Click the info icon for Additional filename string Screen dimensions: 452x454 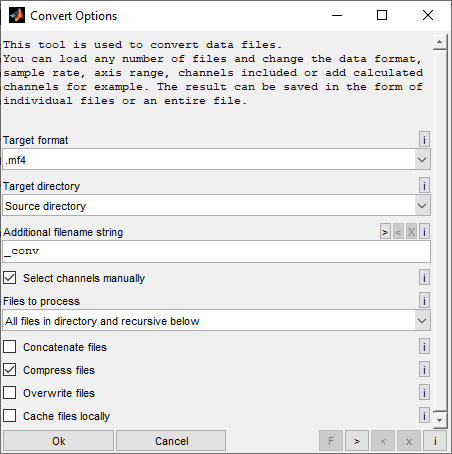(x=424, y=231)
